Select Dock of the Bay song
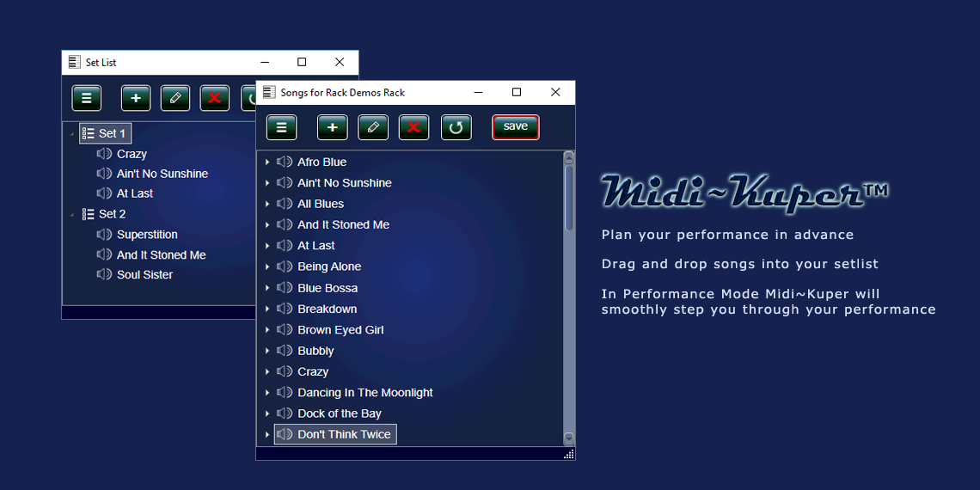The image size is (980, 490). coord(340,413)
